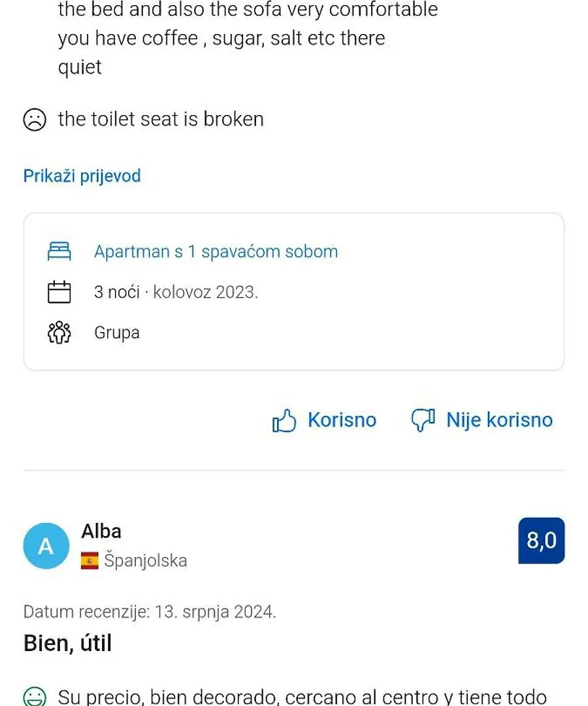Click the 8,0 score badge
This screenshot has height=706, width=588.
coord(541,541)
